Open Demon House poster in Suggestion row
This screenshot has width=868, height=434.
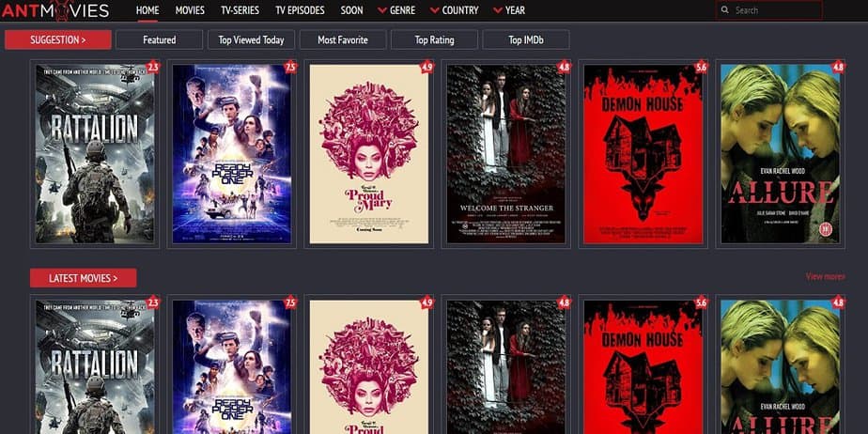(643, 154)
